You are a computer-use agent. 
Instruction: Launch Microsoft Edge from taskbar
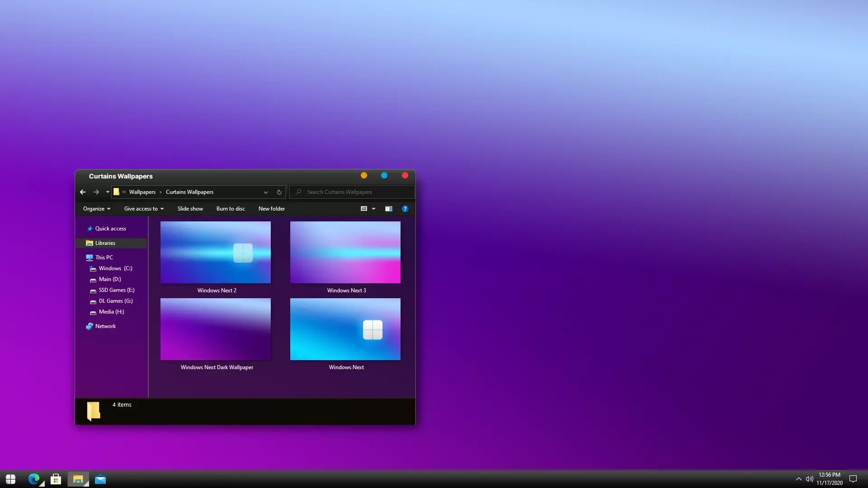point(34,479)
